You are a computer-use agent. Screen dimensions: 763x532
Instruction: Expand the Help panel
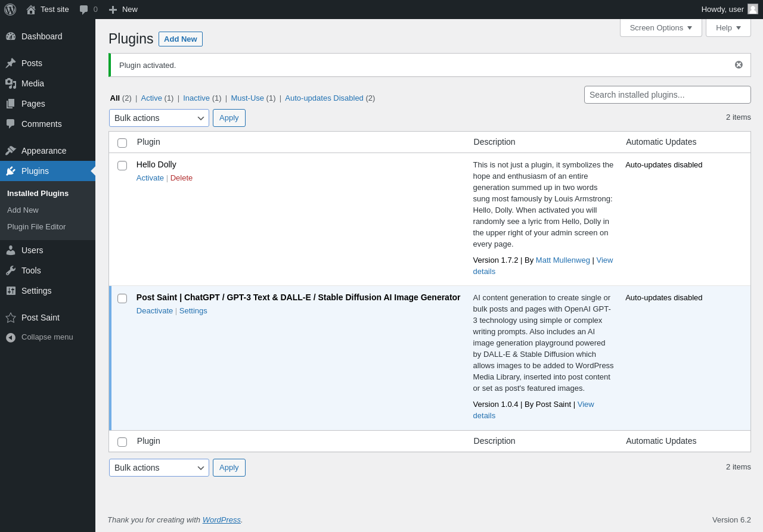[728, 27]
